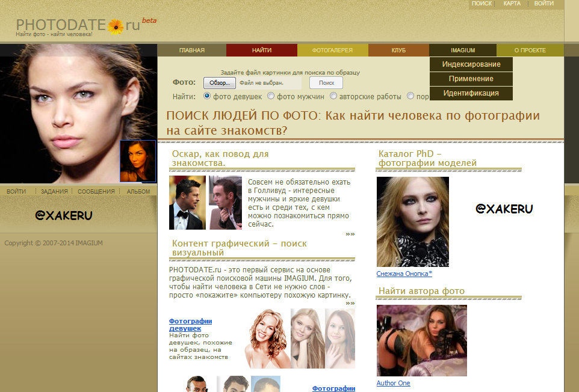Open СООБЩЕНИЯ under the left photo

click(x=96, y=191)
